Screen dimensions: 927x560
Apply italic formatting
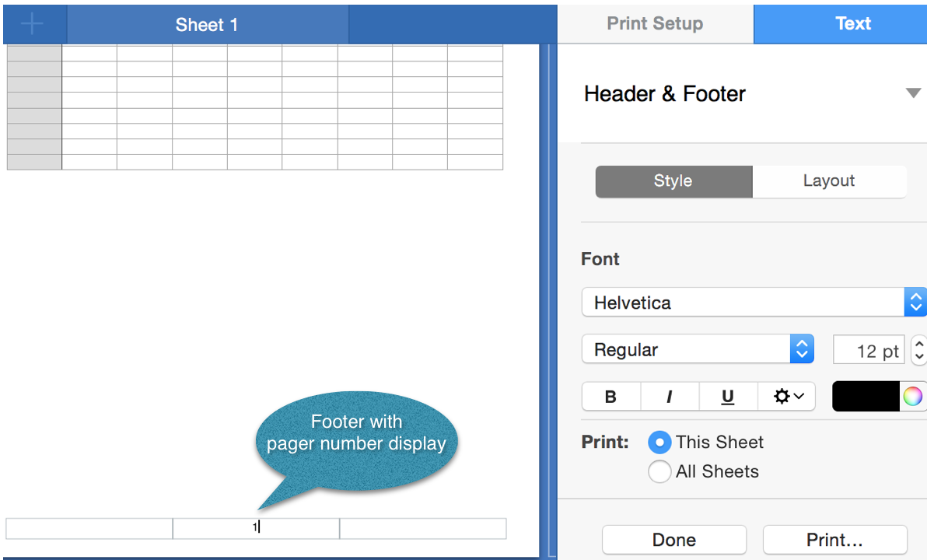point(670,396)
